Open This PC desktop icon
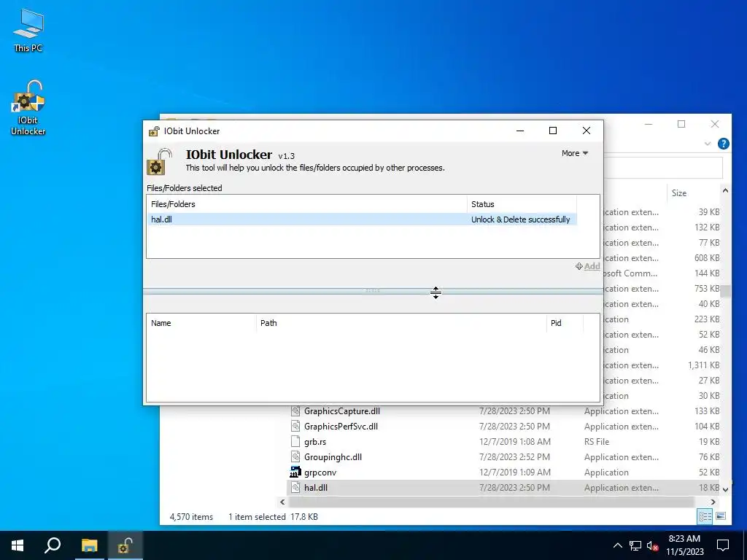 point(28,31)
